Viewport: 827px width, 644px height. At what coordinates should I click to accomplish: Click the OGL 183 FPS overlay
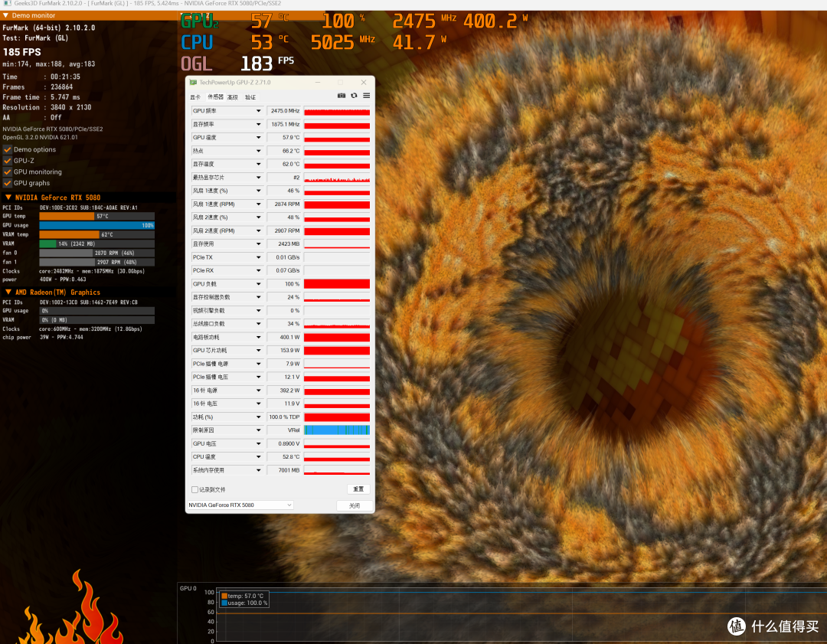pyautogui.click(x=237, y=64)
